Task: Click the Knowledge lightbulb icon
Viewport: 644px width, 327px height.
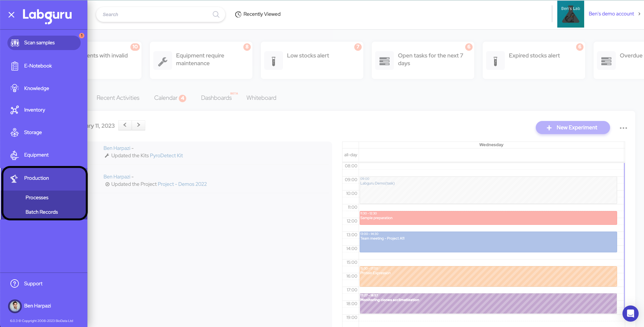Action: [15, 88]
